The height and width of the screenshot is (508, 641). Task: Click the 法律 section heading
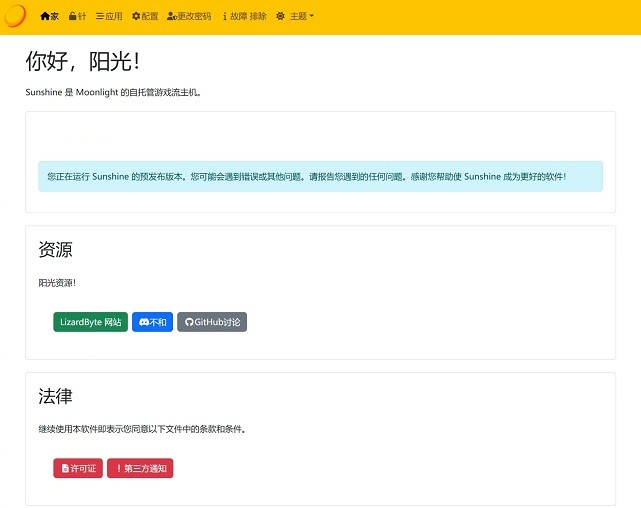pyautogui.click(x=55, y=396)
